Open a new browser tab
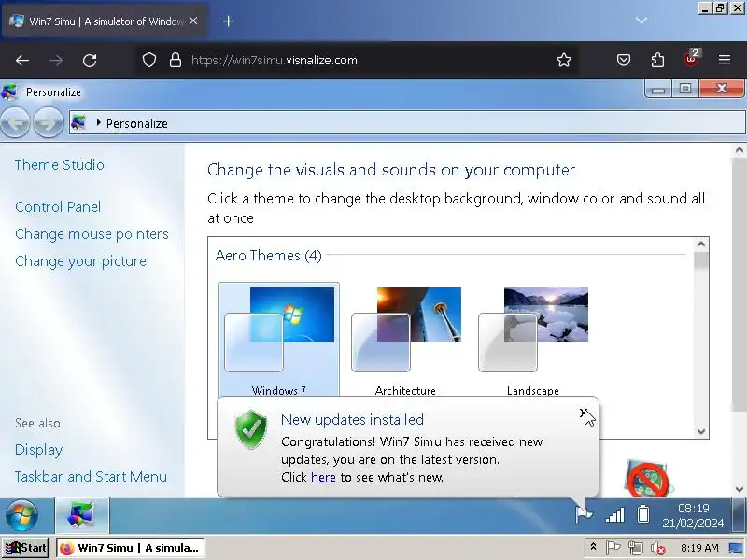Screen dimensions: 747x560 click(x=228, y=21)
